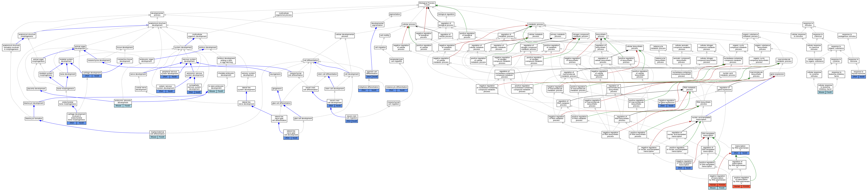This screenshot has height=191, width=868.
Task: Select the 'peripheral nervous system development' node
Action: (x=169, y=74)
